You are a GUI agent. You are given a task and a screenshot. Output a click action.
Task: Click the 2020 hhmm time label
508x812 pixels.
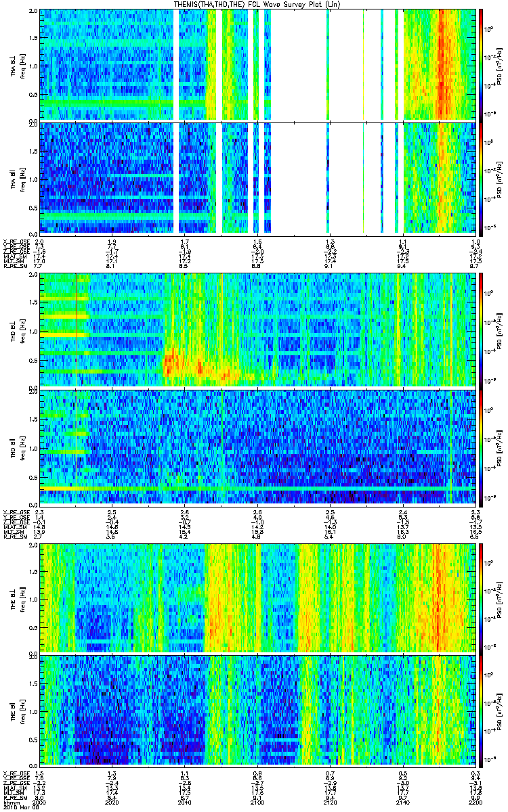(112, 803)
